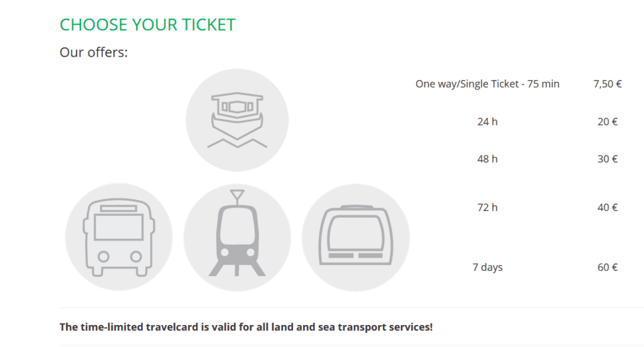Click the 40 € price

tap(608, 208)
